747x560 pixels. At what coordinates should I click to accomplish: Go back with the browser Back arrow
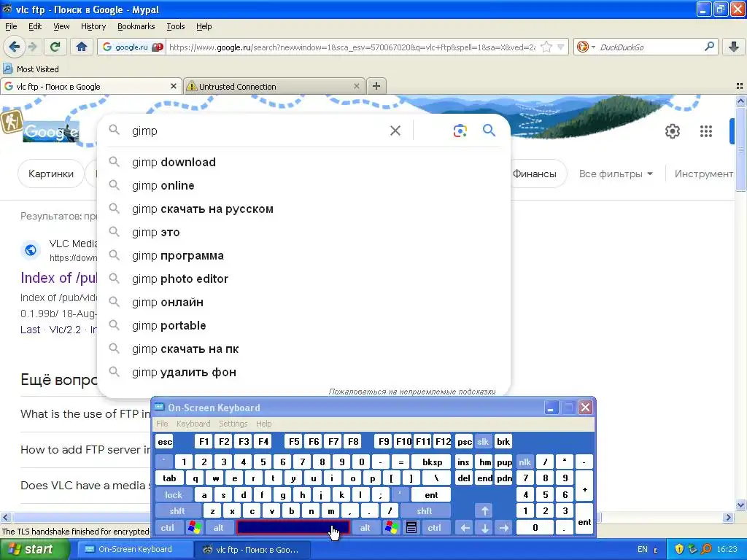pos(15,47)
